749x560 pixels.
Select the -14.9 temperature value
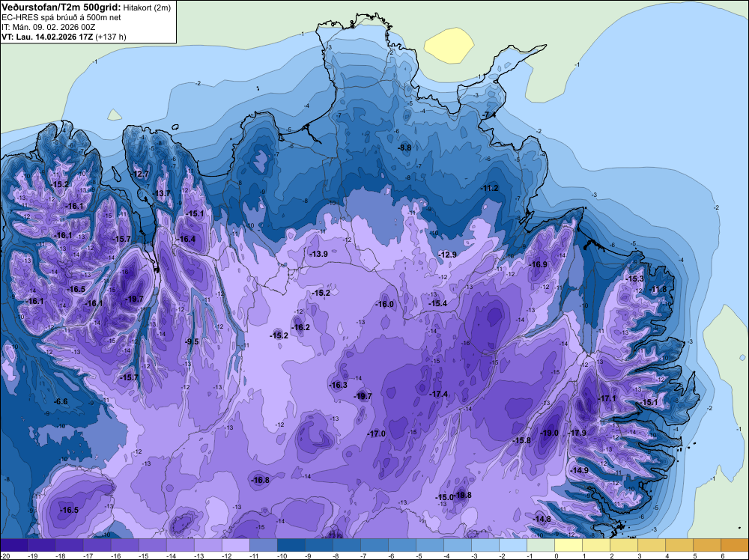click(x=580, y=470)
